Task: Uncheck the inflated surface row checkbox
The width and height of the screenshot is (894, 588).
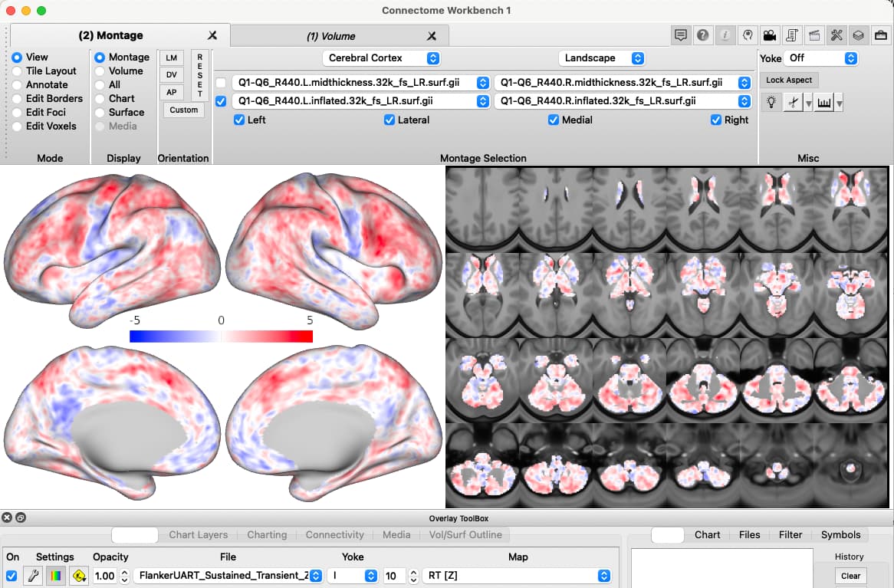Action: [221, 101]
